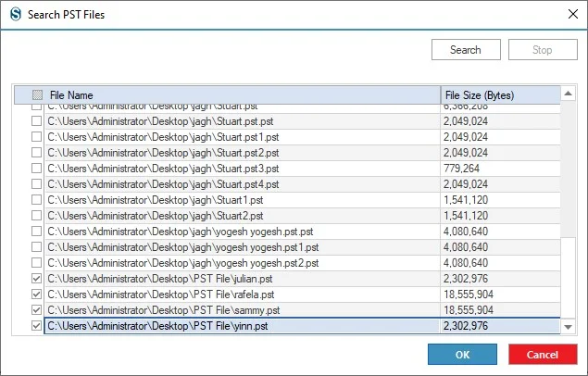
Task: Click the 18,555,904 size cell for rafela.pst
Action: point(501,295)
